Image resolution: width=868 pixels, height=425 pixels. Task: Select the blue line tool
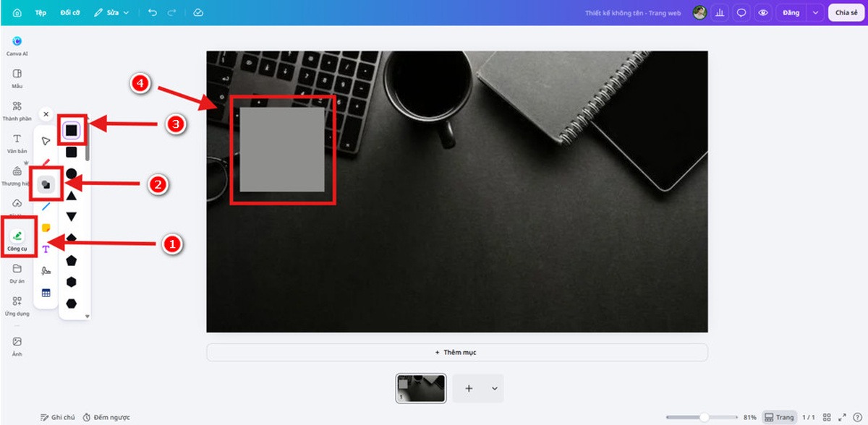point(46,207)
